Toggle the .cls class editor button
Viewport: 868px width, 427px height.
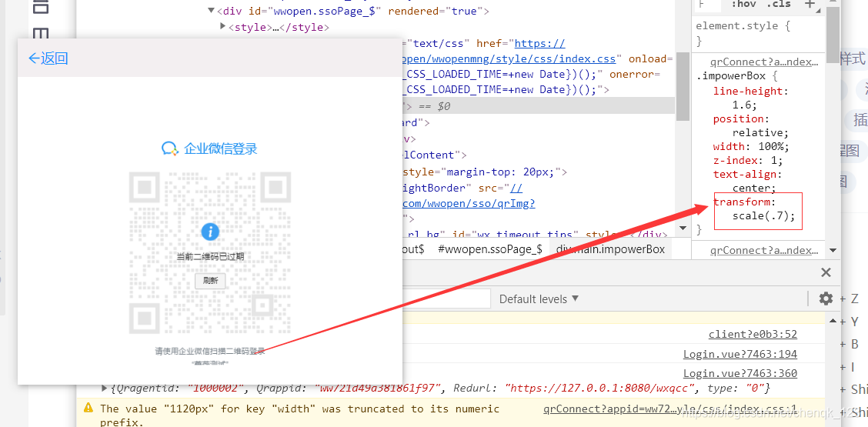point(778,5)
